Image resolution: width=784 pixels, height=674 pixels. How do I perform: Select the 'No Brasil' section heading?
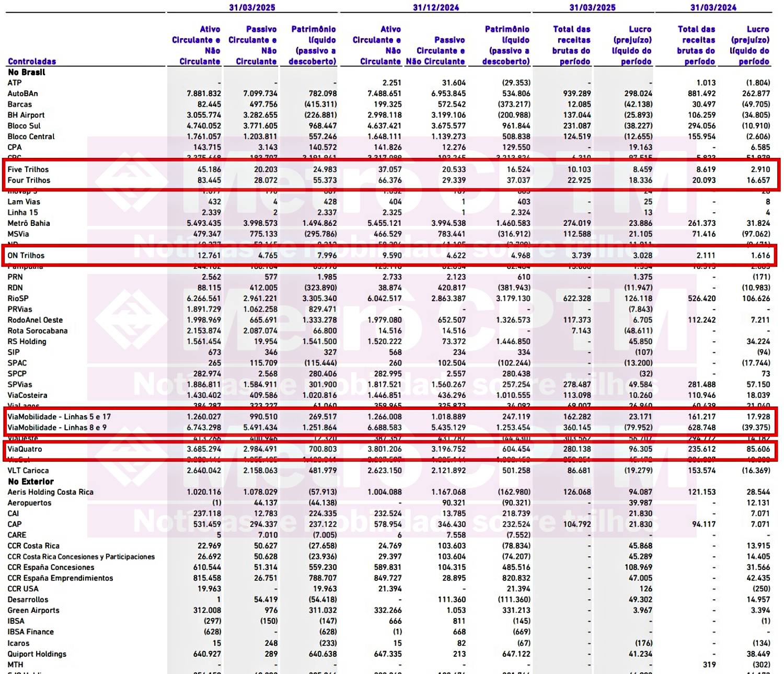(x=27, y=72)
